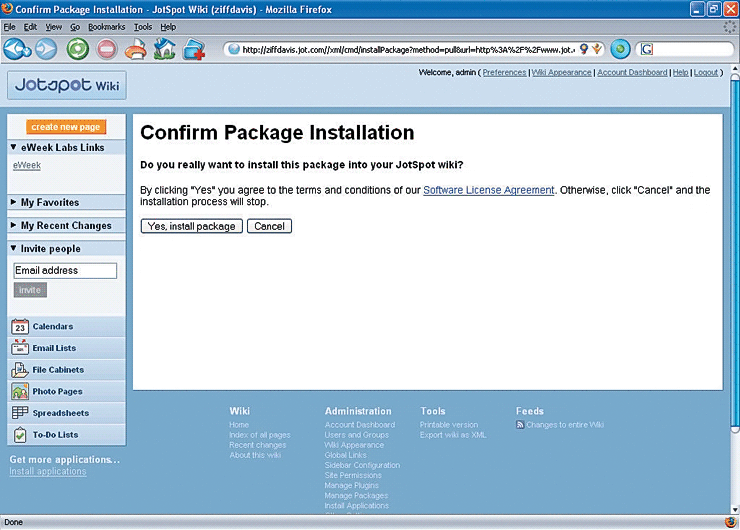Click the Firefox icon in status bar

[731, 522]
